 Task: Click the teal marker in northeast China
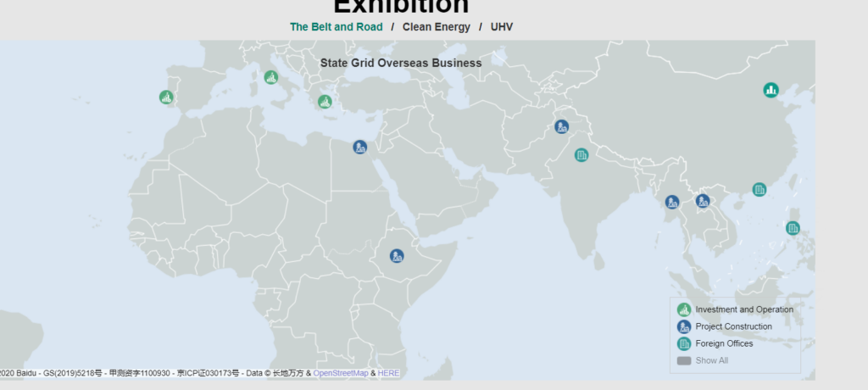click(x=771, y=90)
